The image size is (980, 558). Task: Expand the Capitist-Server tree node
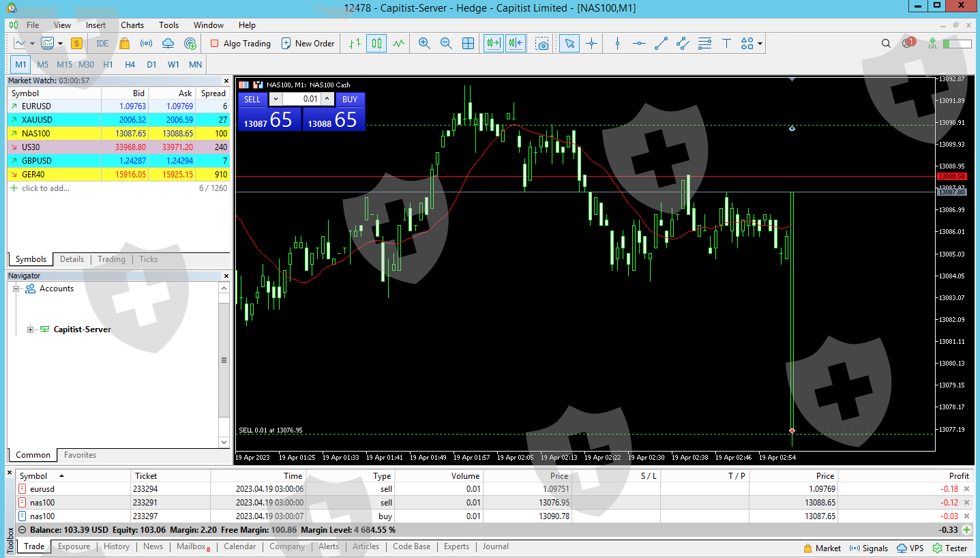[30, 330]
